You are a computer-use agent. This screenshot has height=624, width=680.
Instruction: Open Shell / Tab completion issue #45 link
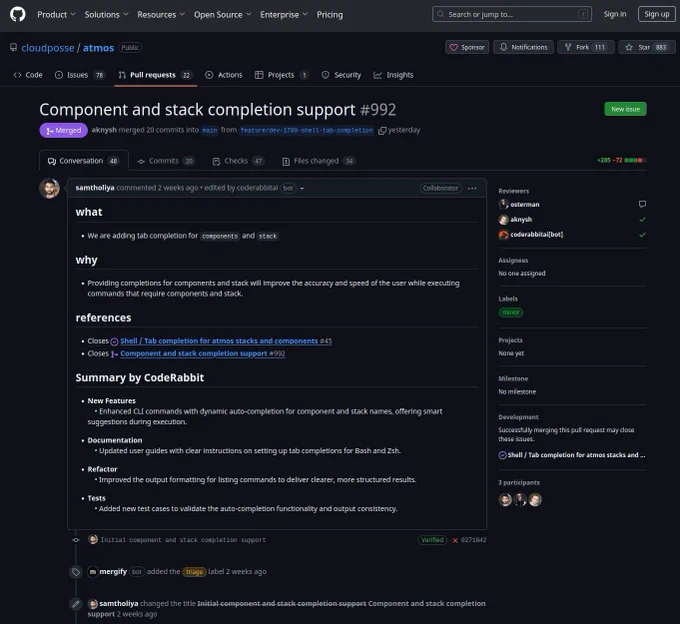pos(226,341)
